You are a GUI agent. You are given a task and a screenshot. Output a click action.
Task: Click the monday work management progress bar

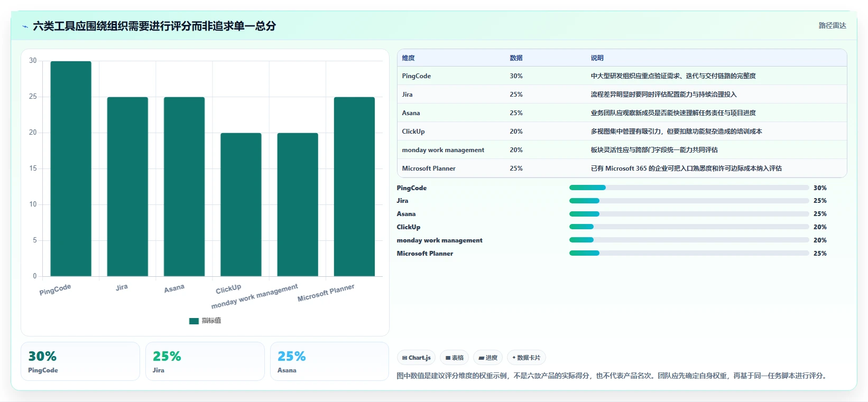(x=689, y=240)
